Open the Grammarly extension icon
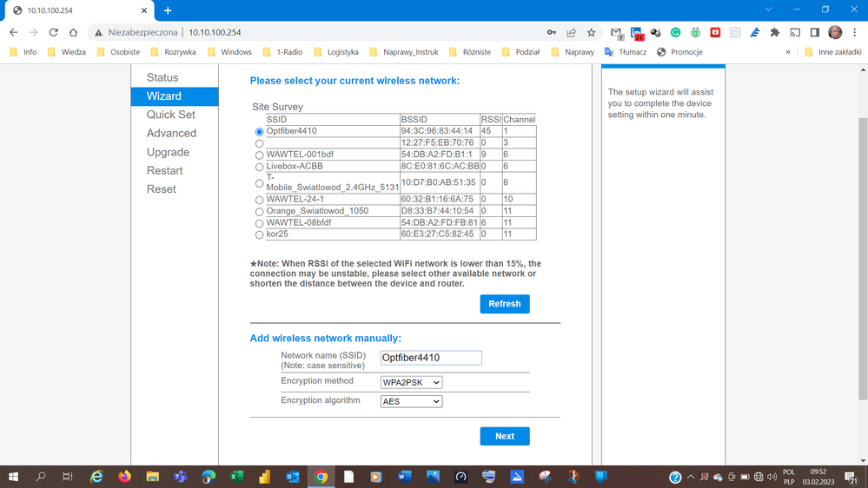The height and width of the screenshot is (488, 868). point(674,32)
